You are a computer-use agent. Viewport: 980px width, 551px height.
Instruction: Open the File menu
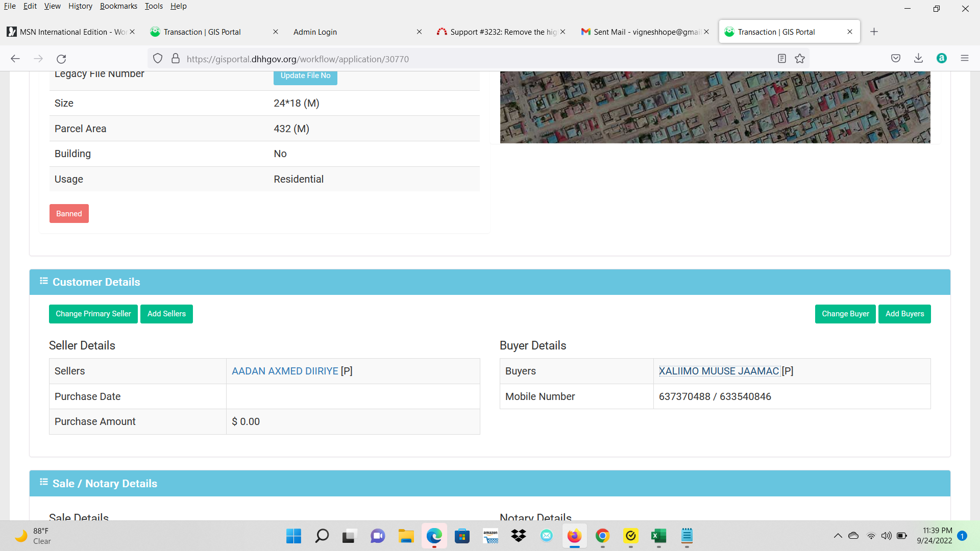click(10, 6)
